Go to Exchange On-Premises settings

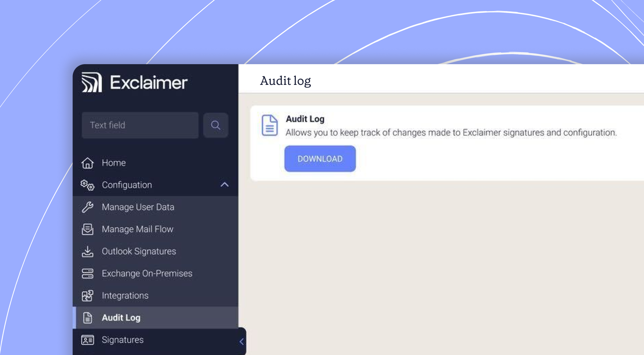147,274
